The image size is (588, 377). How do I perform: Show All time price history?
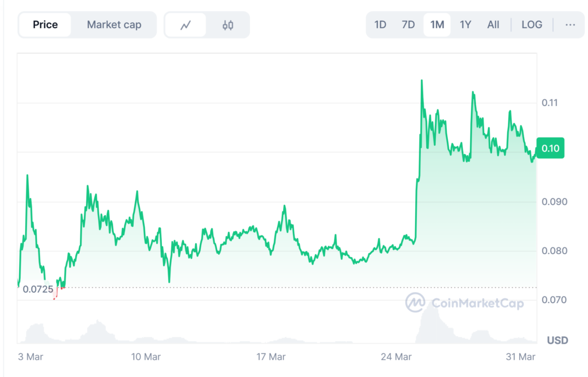493,25
